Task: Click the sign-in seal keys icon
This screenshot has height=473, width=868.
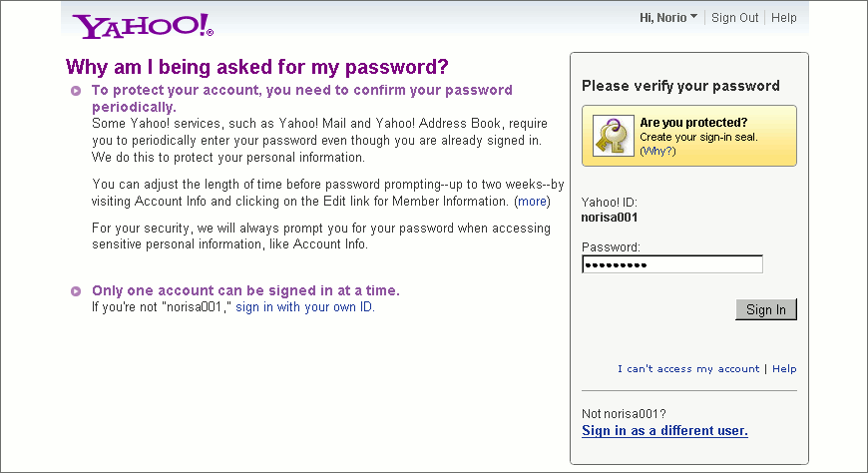Action: [613, 136]
